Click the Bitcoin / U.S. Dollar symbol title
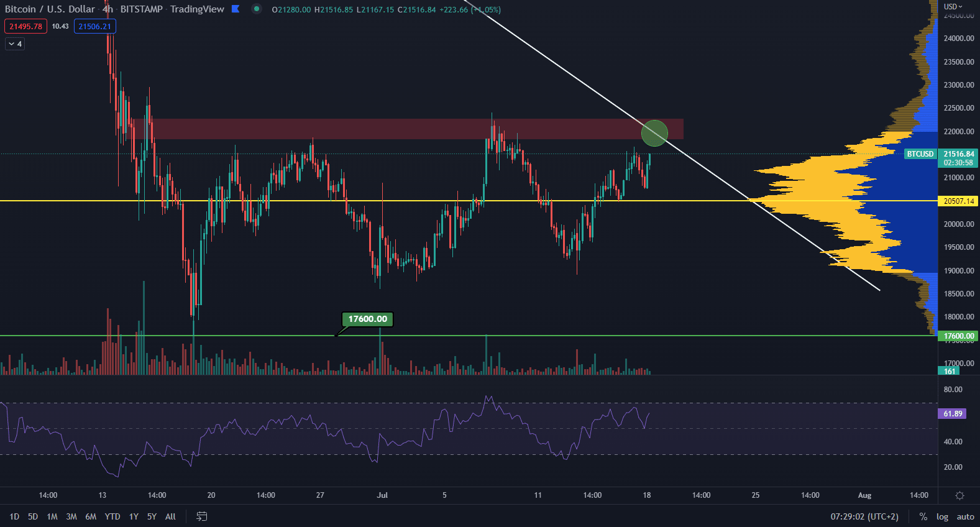 pyautogui.click(x=50, y=9)
